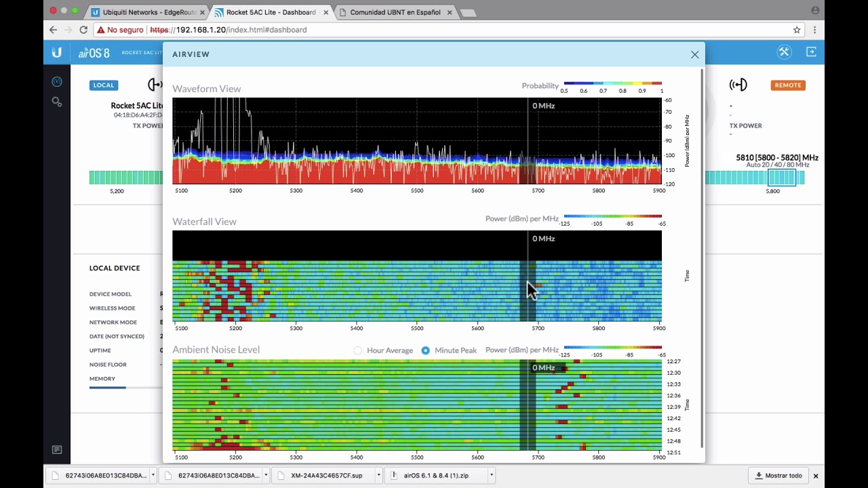The height and width of the screenshot is (488, 868).
Task: Close the AIRVIEW dialog
Action: pyautogui.click(x=694, y=55)
